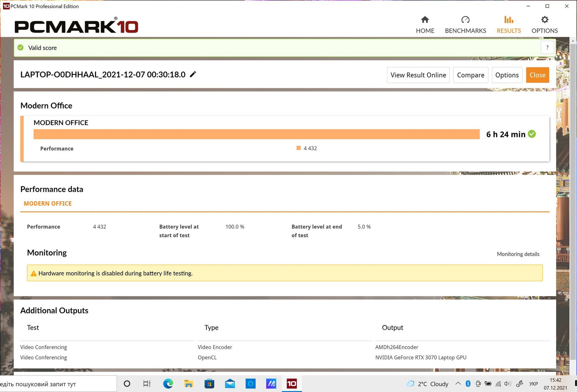Click the green checkmark next to 6 h 24 min
This screenshot has width=577, height=392.
coord(532,134)
